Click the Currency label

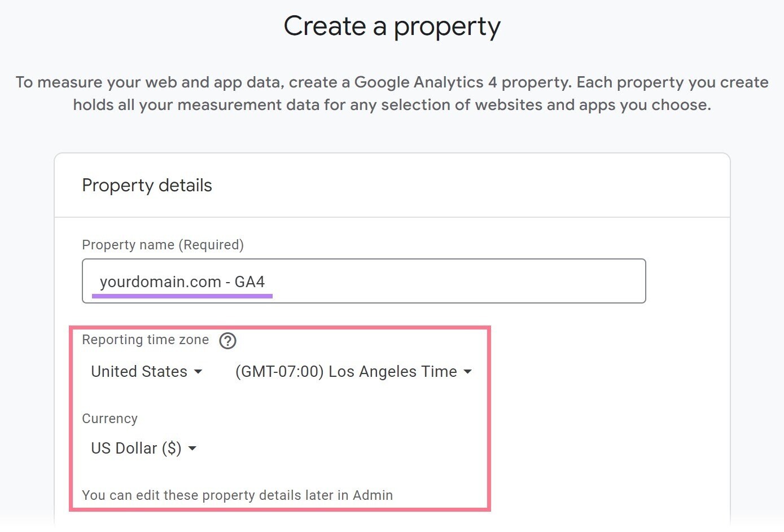(110, 418)
